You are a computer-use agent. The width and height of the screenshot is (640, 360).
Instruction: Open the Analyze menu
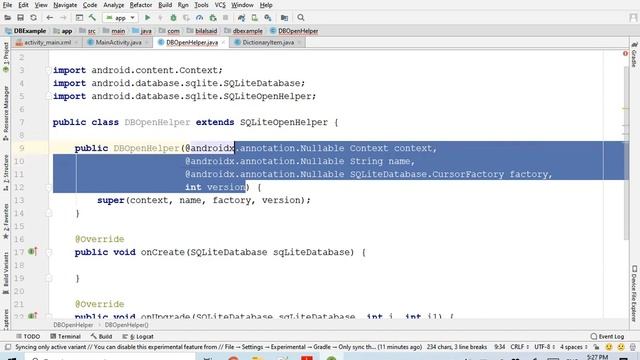(x=113, y=5)
